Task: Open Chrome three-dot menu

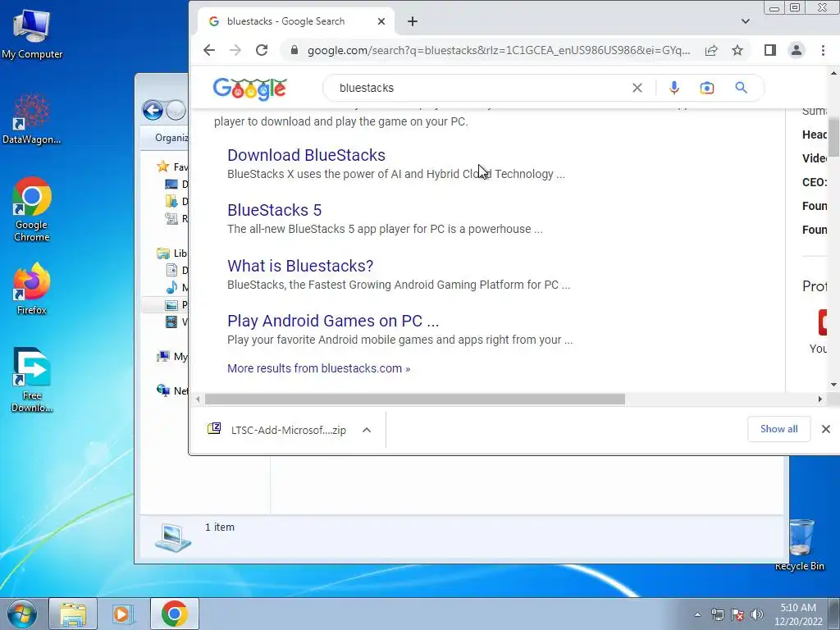Action: (x=823, y=50)
